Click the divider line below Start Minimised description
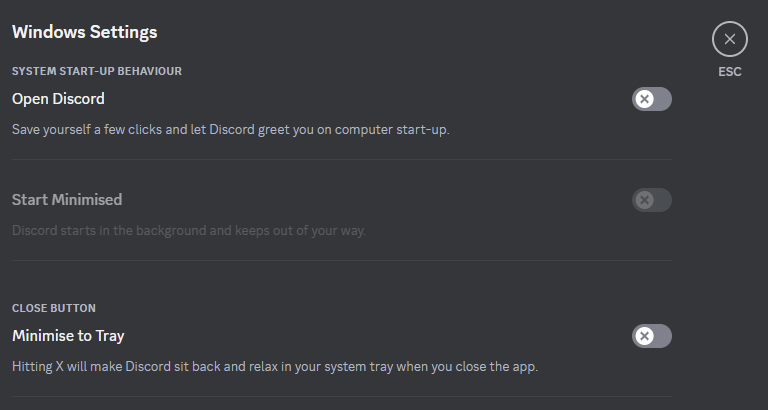 342,261
